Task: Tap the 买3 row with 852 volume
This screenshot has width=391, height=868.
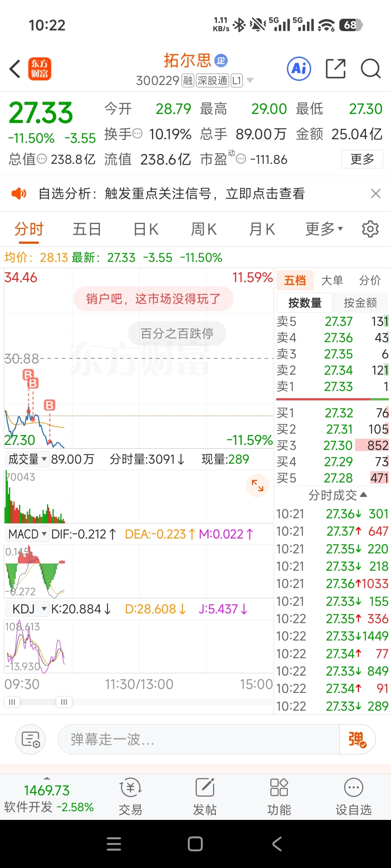Action: [x=332, y=445]
